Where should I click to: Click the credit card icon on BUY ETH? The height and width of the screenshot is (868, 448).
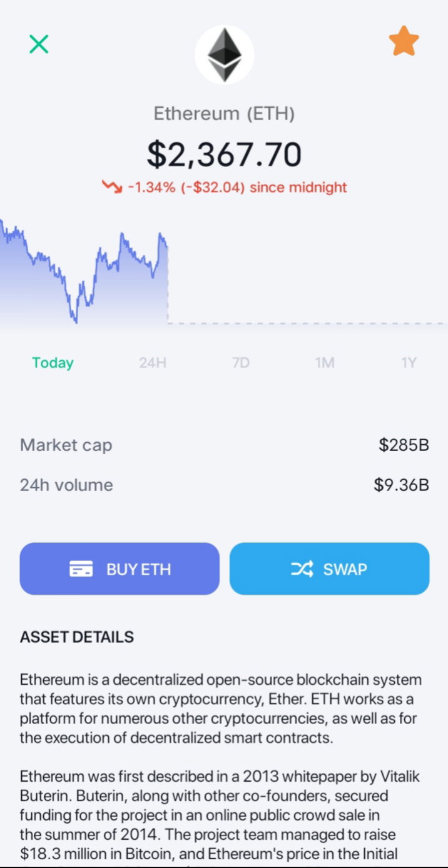[x=81, y=569]
